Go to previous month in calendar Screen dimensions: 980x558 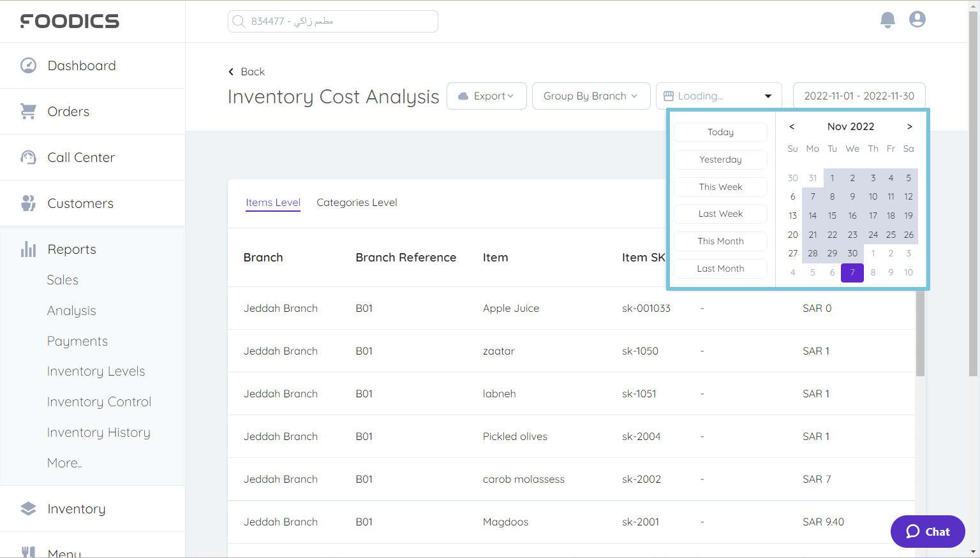[x=792, y=126]
